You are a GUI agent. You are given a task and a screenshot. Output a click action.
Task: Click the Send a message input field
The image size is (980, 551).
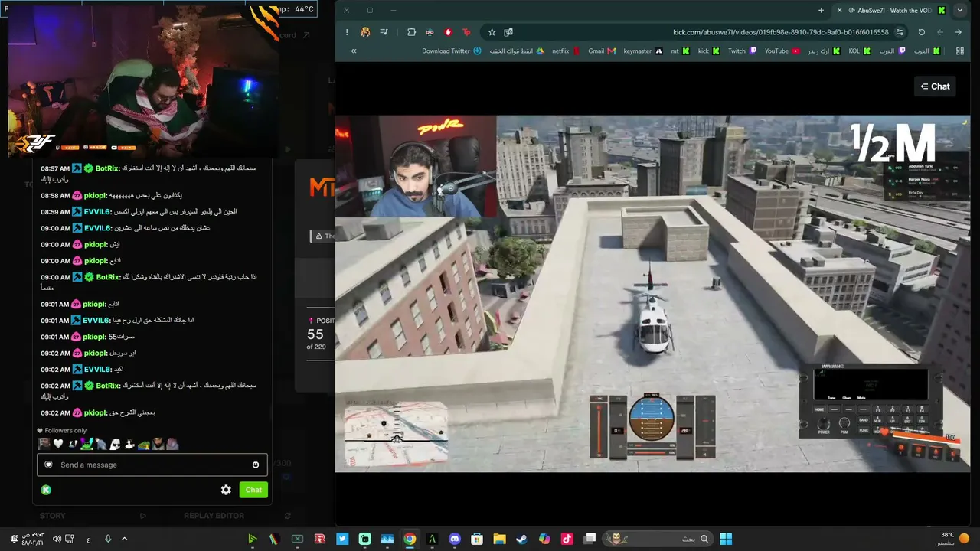click(x=152, y=465)
